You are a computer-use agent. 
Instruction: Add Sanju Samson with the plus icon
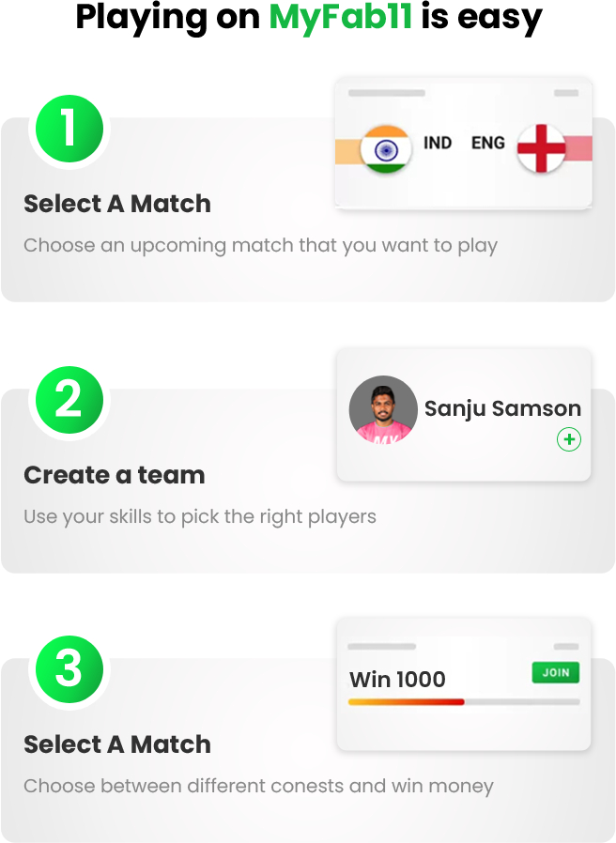tap(568, 438)
